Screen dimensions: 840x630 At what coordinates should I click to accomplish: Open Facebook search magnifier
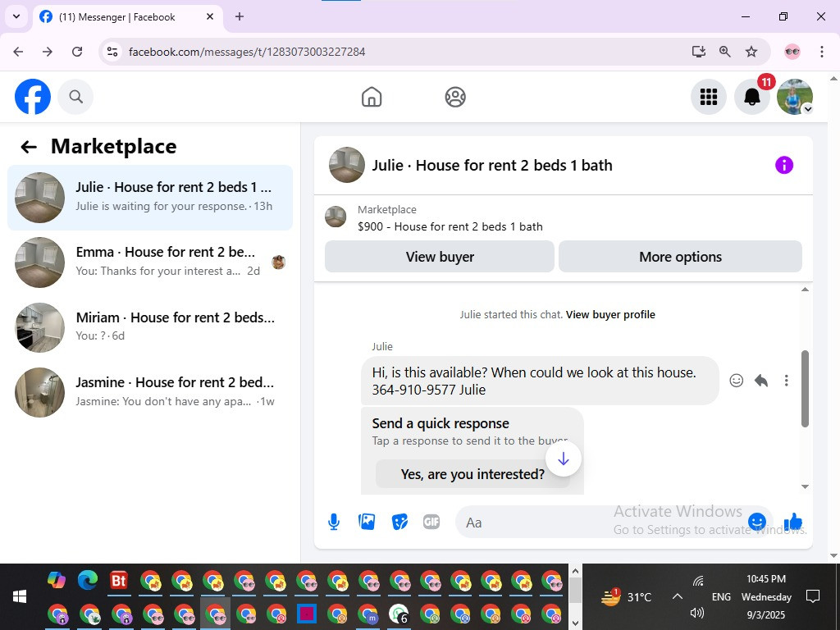[x=75, y=97]
